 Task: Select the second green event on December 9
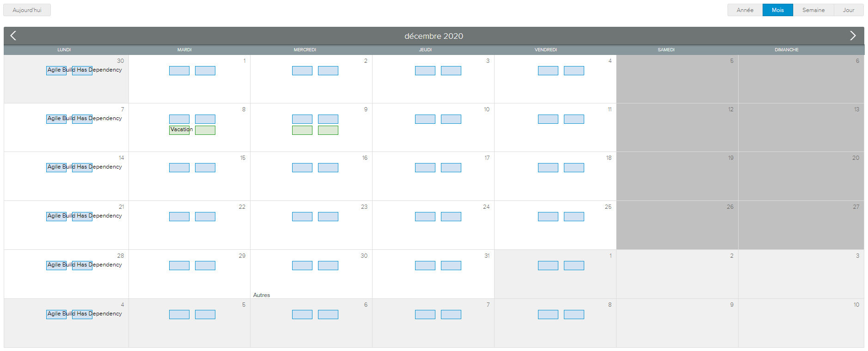tap(328, 130)
